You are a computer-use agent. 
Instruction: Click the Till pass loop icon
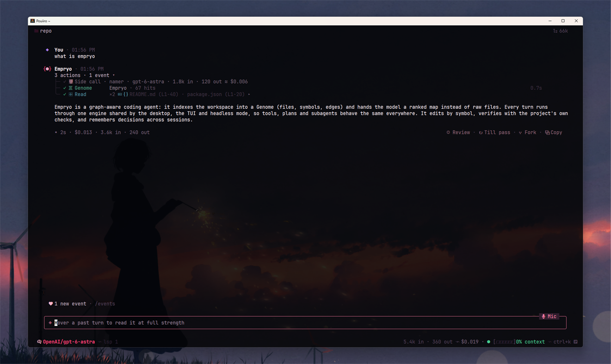tap(481, 132)
